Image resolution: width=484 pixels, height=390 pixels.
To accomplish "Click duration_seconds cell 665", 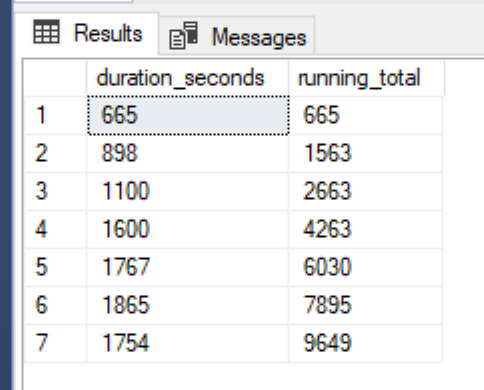I will click(x=188, y=115).
